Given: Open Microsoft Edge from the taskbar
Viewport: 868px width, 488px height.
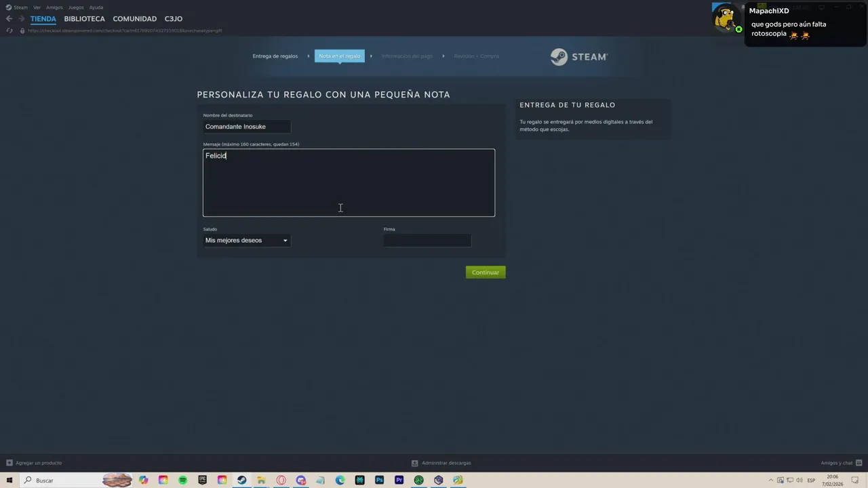Looking at the screenshot, I should click(x=340, y=481).
